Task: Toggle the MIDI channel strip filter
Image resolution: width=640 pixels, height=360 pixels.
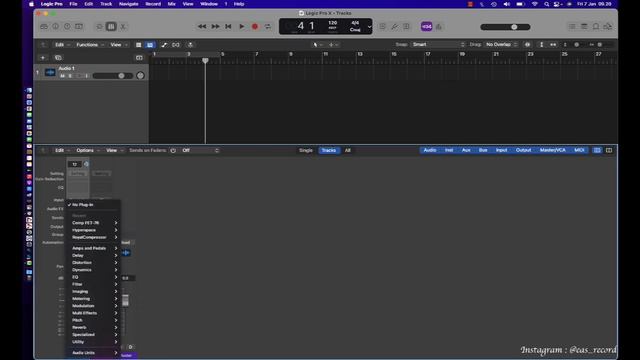Action: (x=579, y=150)
